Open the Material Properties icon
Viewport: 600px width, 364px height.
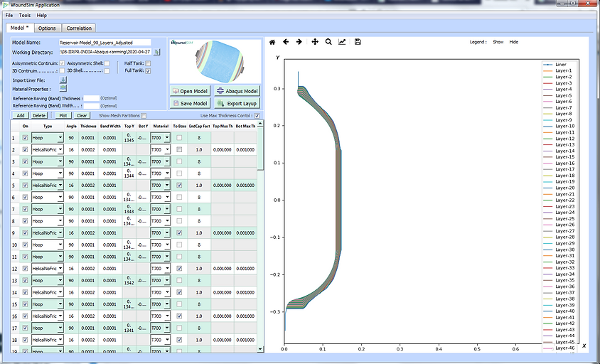click(x=63, y=88)
